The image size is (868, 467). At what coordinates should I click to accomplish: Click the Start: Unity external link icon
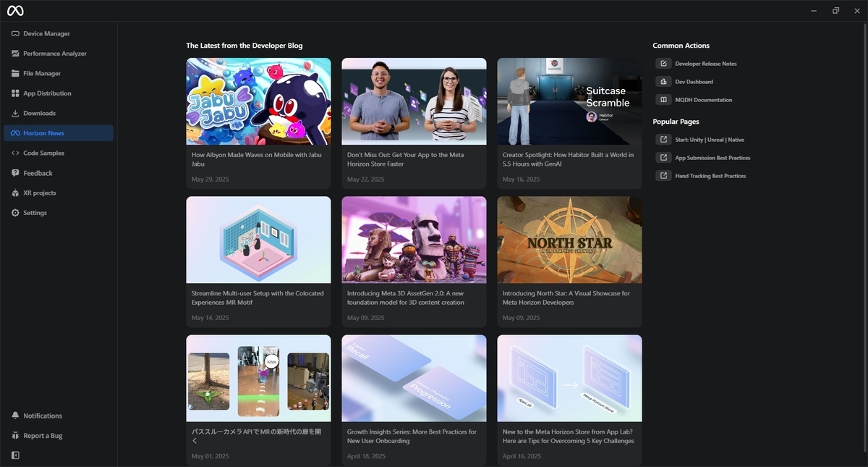coord(663,140)
